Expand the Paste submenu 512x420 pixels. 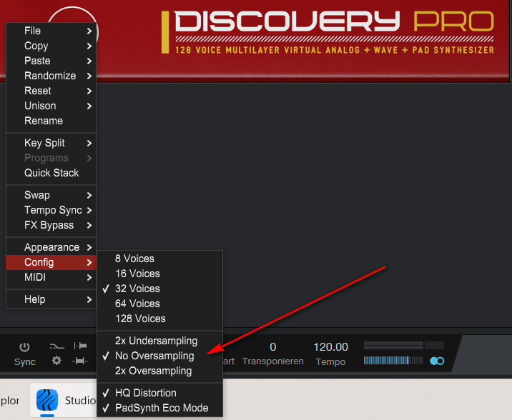(x=51, y=61)
